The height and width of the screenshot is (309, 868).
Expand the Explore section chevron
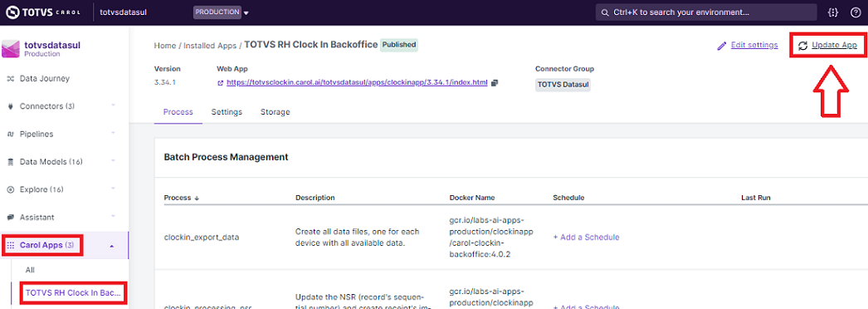click(112, 189)
